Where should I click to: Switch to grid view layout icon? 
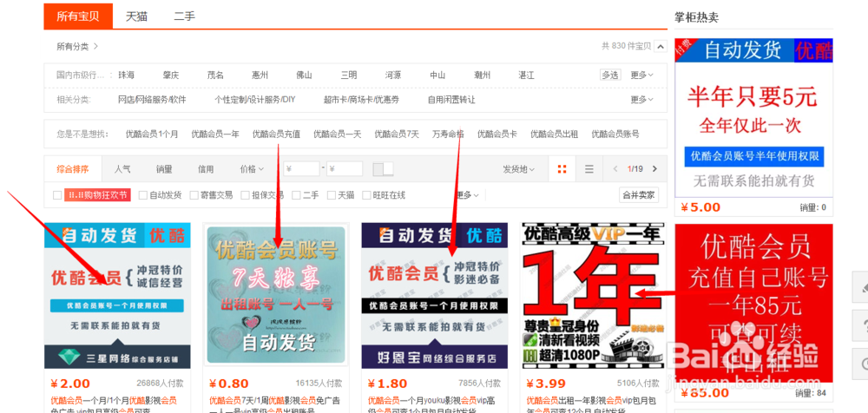click(562, 169)
